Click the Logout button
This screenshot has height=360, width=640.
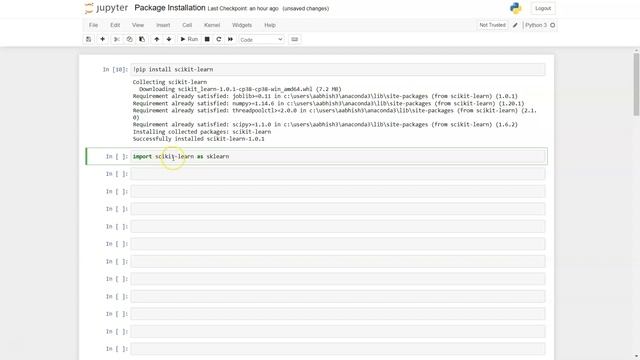[543, 8]
